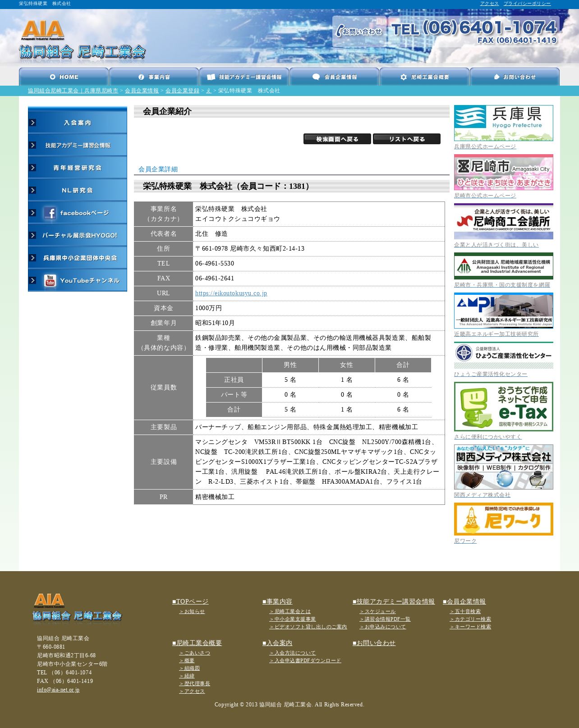This screenshot has width=579, height=728.
Task: Open the https://eikoutokusyu.co.jp URL link
Action: (x=231, y=293)
